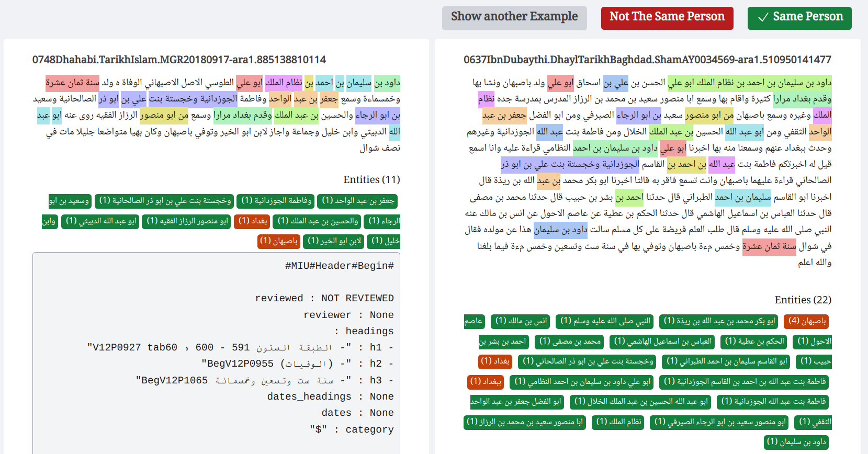This screenshot has height=454, width=868.
Task: Click the checkmark icon on Same Person
Action: [763, 17]
